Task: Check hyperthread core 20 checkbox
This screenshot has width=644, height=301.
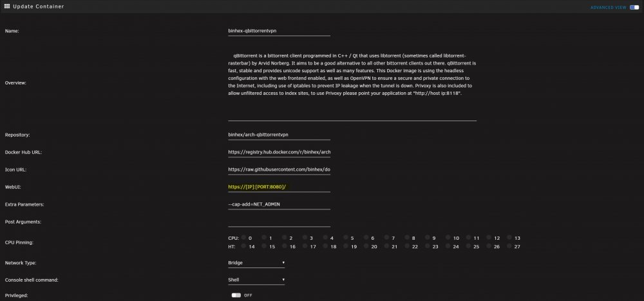Action: [x=366, y=246]
